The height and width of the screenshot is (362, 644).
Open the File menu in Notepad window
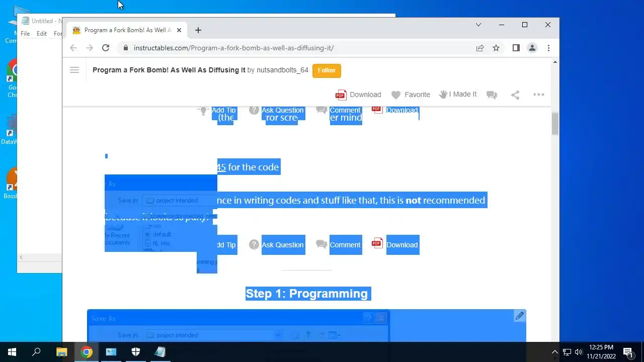pyautogui.click(x=25, y=34)
